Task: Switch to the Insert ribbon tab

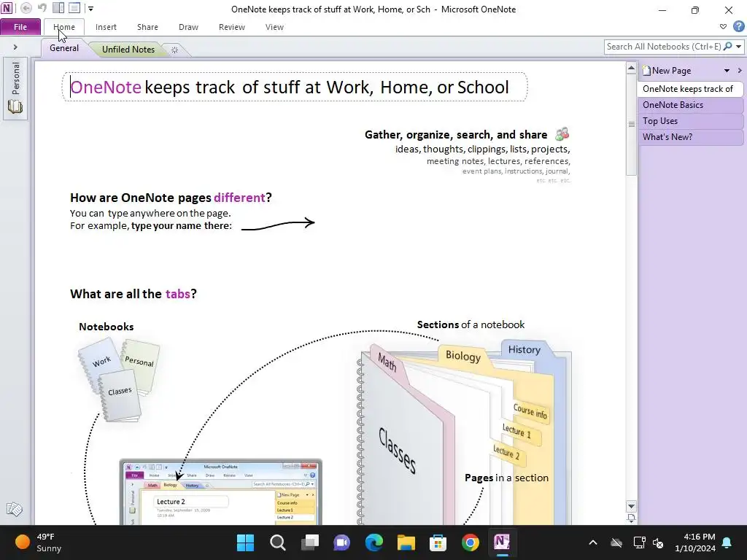Action: (x=106, y=27)
